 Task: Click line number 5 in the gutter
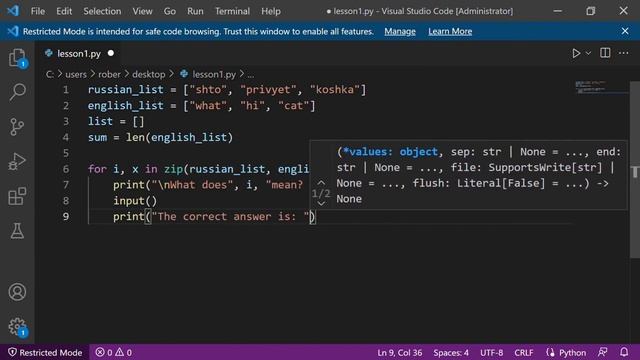66,153
